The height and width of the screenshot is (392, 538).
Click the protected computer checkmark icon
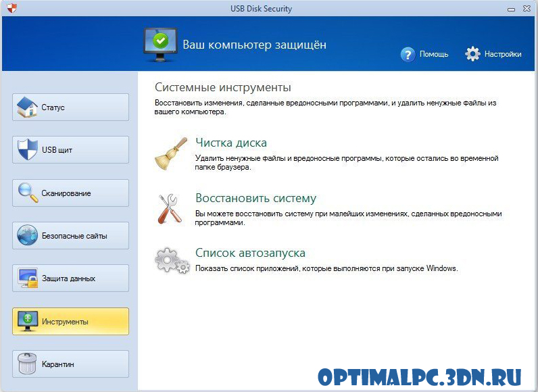(160, 45)
